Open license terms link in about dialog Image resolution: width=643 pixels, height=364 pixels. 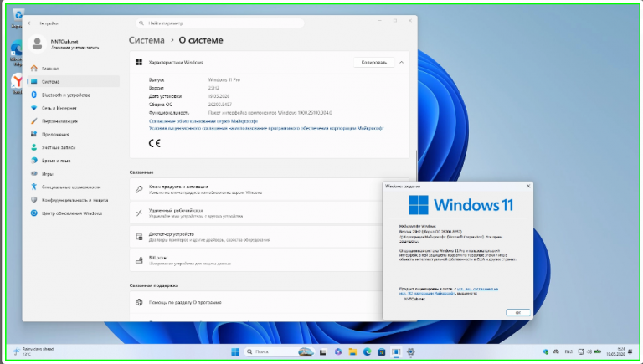point(449,291)
